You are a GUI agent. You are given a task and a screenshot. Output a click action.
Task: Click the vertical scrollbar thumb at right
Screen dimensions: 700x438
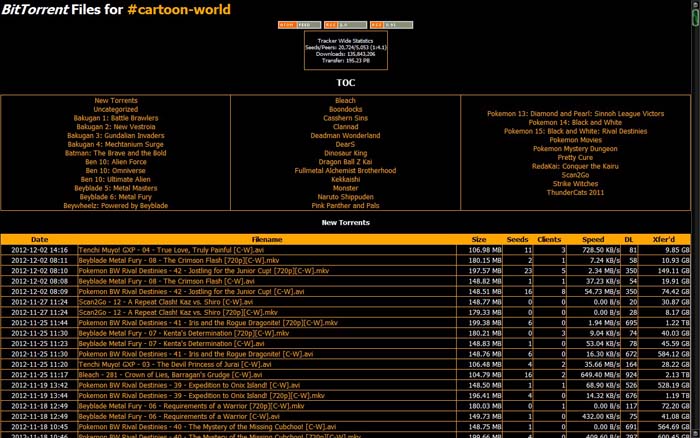(696, 17)
